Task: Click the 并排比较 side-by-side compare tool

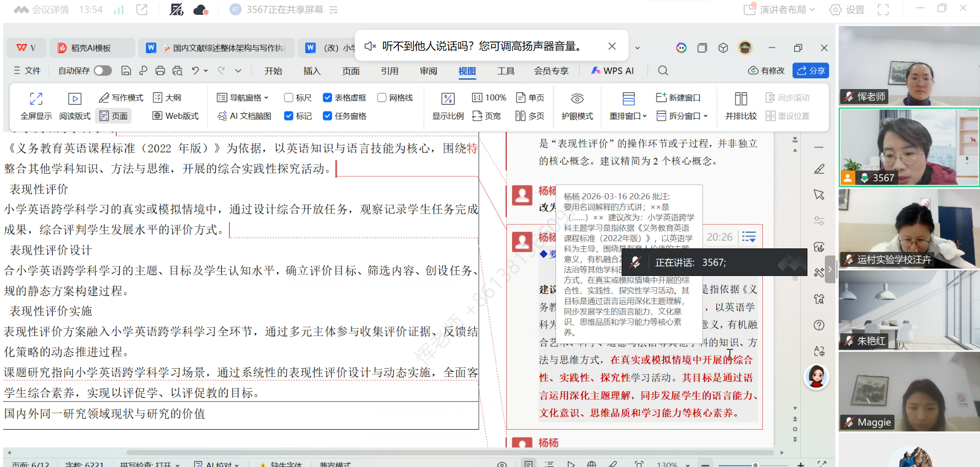Action: [x=740, y=106]
